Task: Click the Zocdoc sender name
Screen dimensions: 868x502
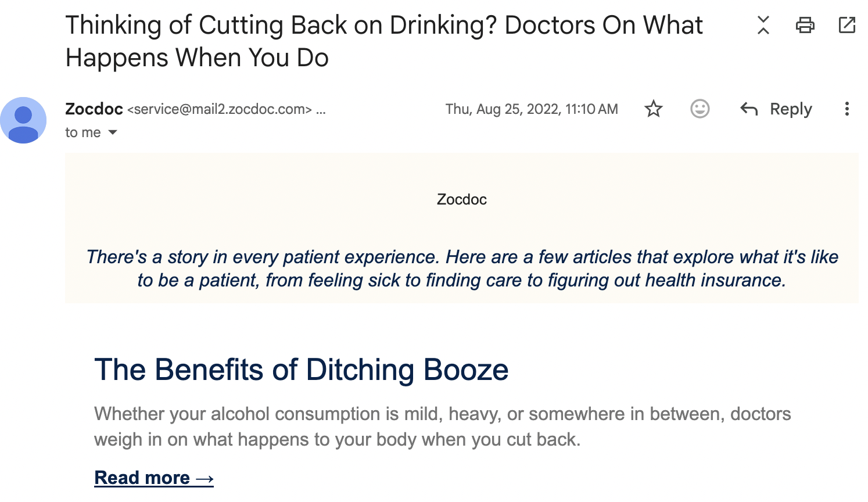Action: click(x=94, y=109)
